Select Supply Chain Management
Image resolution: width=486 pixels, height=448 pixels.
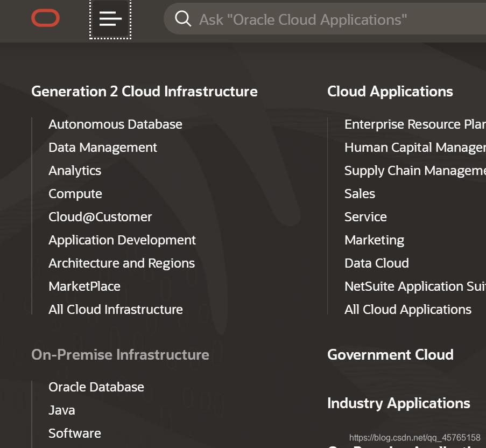click(415, 171)
